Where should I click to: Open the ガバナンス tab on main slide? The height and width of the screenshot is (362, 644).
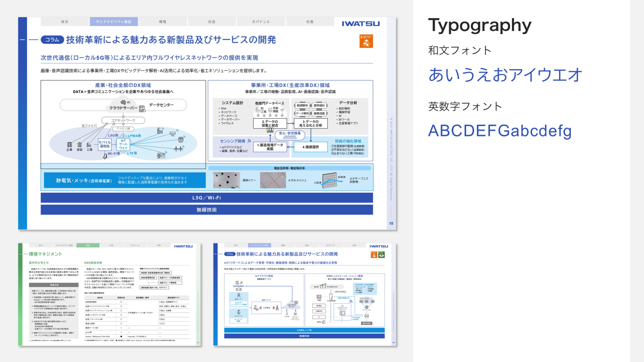click(x=261, y=22)
